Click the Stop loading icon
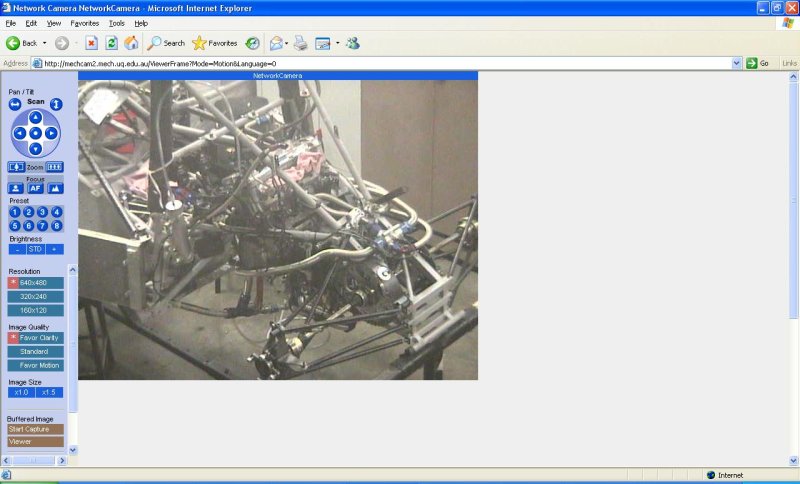Screen dimensions: 800x484 [x=91, y=43]
